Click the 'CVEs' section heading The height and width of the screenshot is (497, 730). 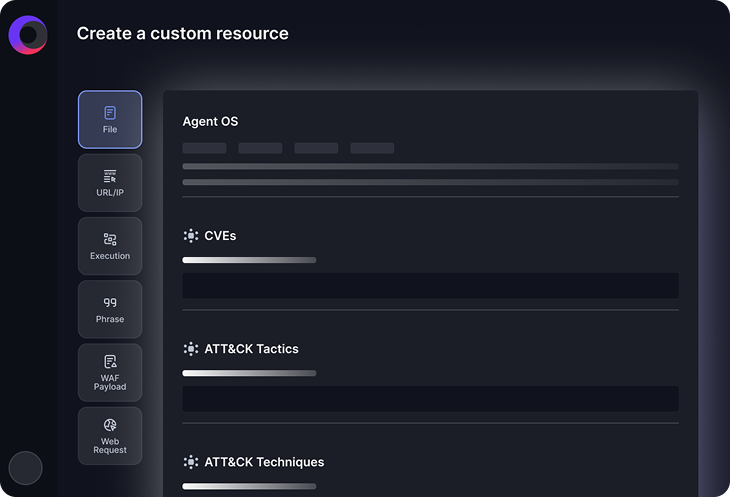(x=220, y=236)
